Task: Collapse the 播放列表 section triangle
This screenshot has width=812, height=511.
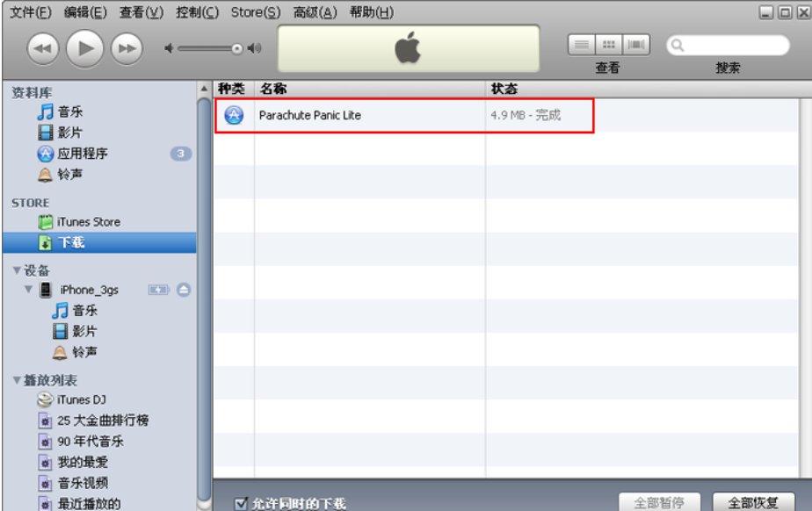Action: (x=17, y=380)
